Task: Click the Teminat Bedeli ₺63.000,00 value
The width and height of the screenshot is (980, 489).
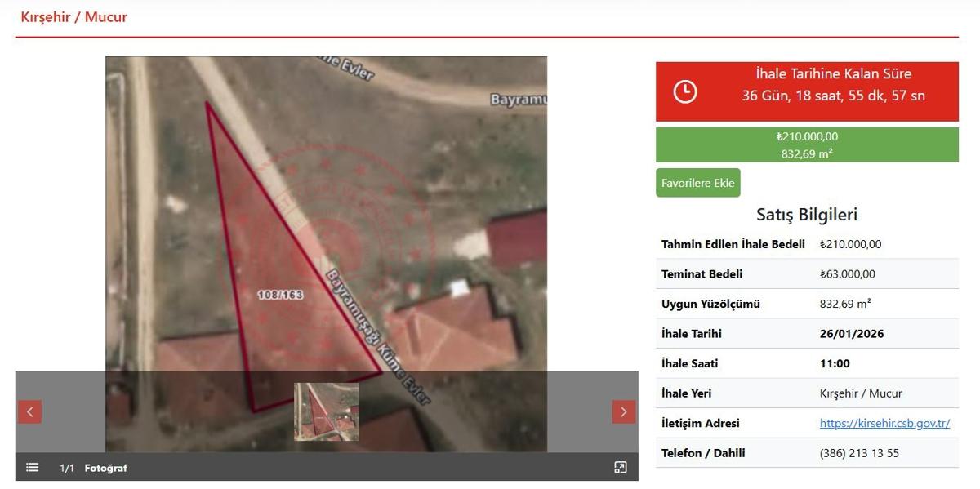Action: tap(847, 274)
